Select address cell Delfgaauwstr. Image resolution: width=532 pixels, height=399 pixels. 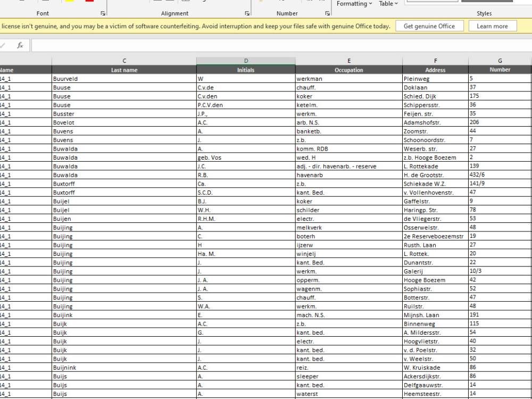pyautogui.click(x=435, y=385)
